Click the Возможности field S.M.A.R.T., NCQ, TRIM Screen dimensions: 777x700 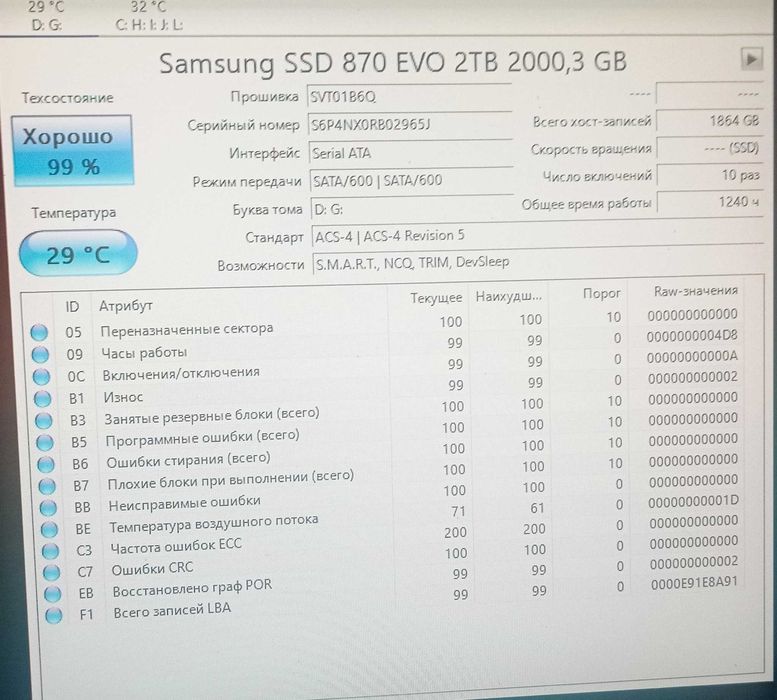click(x=539, y=262)
